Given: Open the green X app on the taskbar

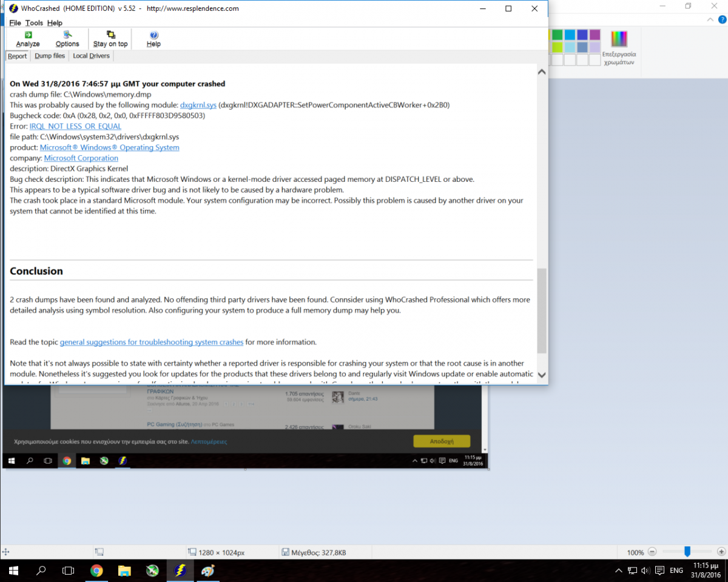Looking at the screenshot, I should [x=152, y=570].
